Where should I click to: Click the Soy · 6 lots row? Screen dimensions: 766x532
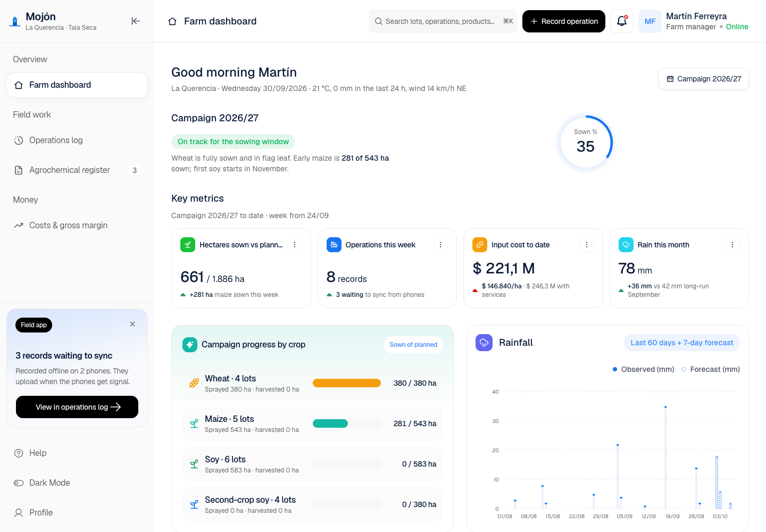312,464
